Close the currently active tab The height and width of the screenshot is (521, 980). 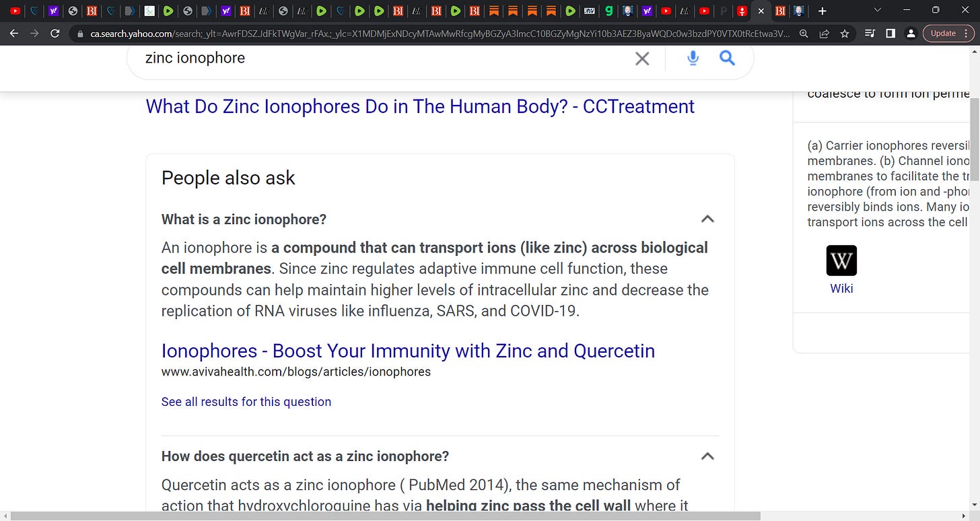761,11
